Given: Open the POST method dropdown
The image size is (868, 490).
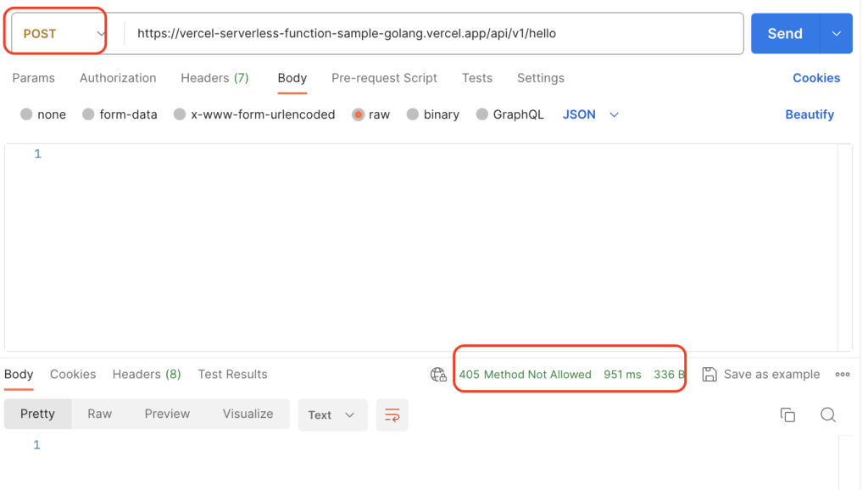Looking at the screenshot, I should (53, 32).
